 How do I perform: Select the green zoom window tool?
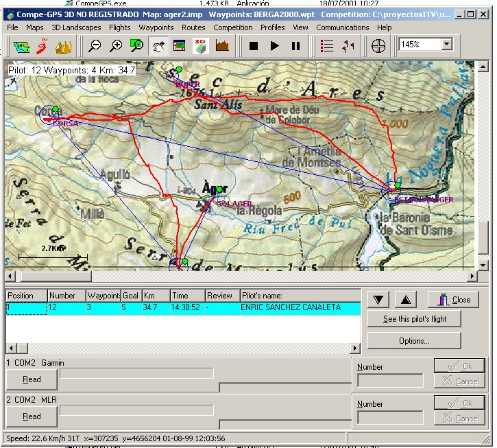click(x=137, y=47)
